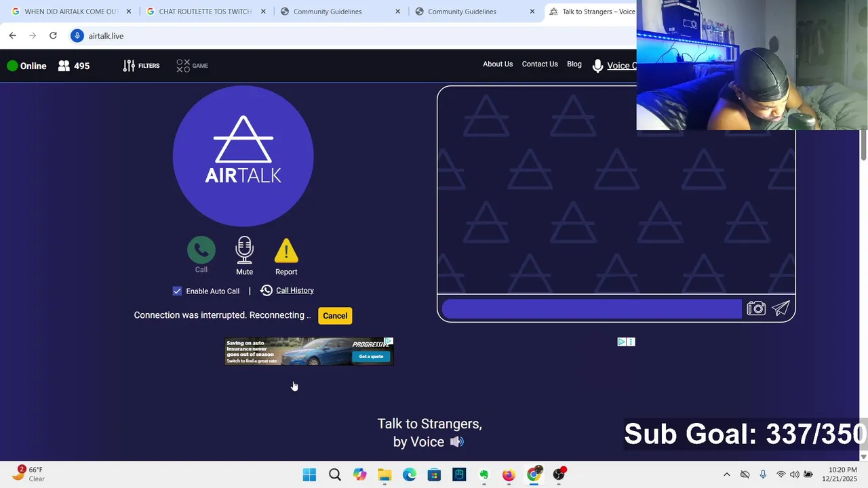Cancel the reconnecting attempt

click(335, 316)
